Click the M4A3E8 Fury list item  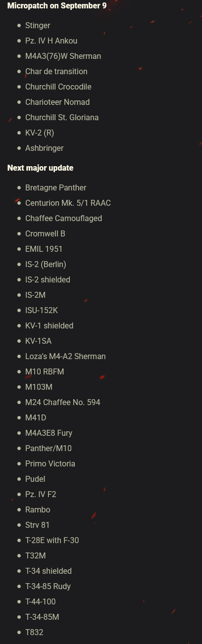coord(49,433)
